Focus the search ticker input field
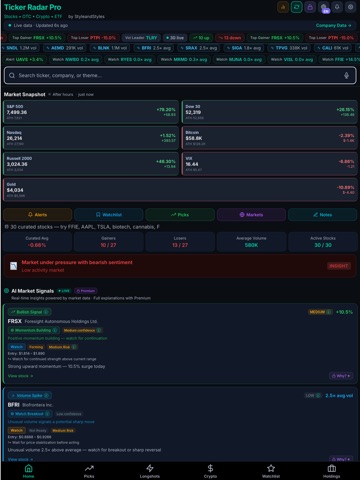The height and width of the screenshot is (480, 360). (180, 76)
